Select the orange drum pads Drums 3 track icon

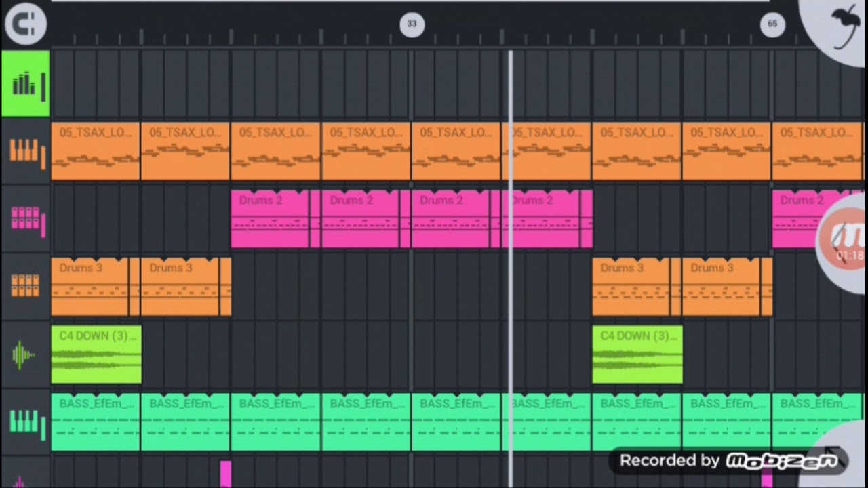click(25, 286)
